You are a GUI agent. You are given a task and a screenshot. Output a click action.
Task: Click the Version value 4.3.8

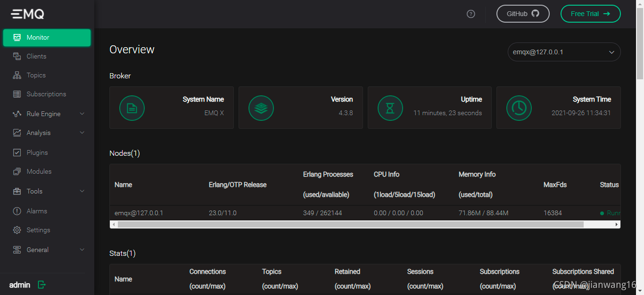(x=345, y=113)
